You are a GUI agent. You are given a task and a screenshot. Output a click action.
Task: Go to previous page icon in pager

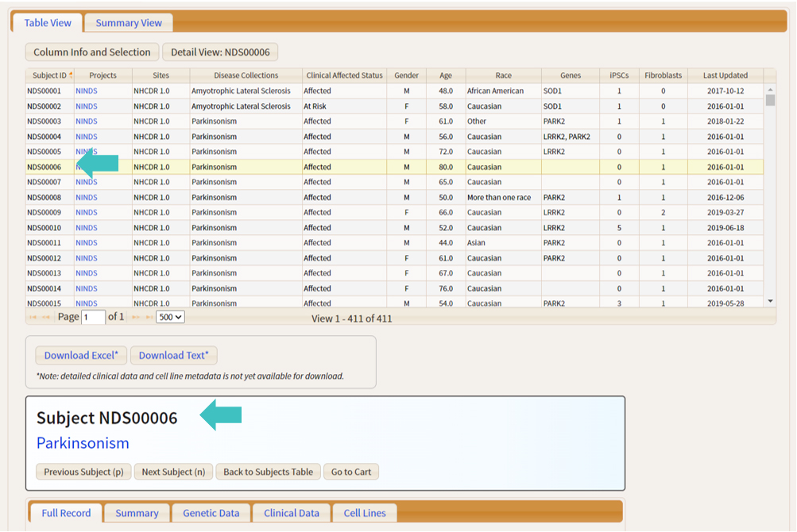[x=46, y=317]
